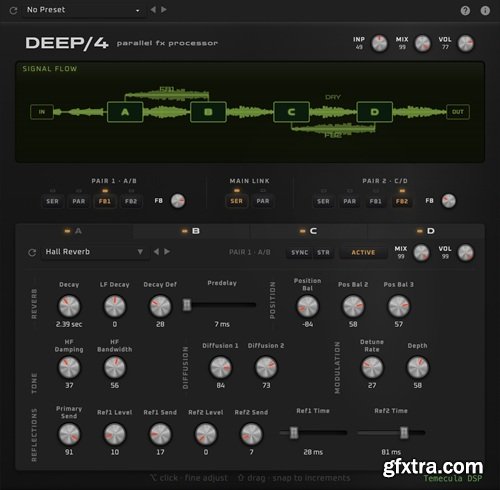
Task: Click the slot VOL knob beside ACTIVE
Action: tap(465, 253)
